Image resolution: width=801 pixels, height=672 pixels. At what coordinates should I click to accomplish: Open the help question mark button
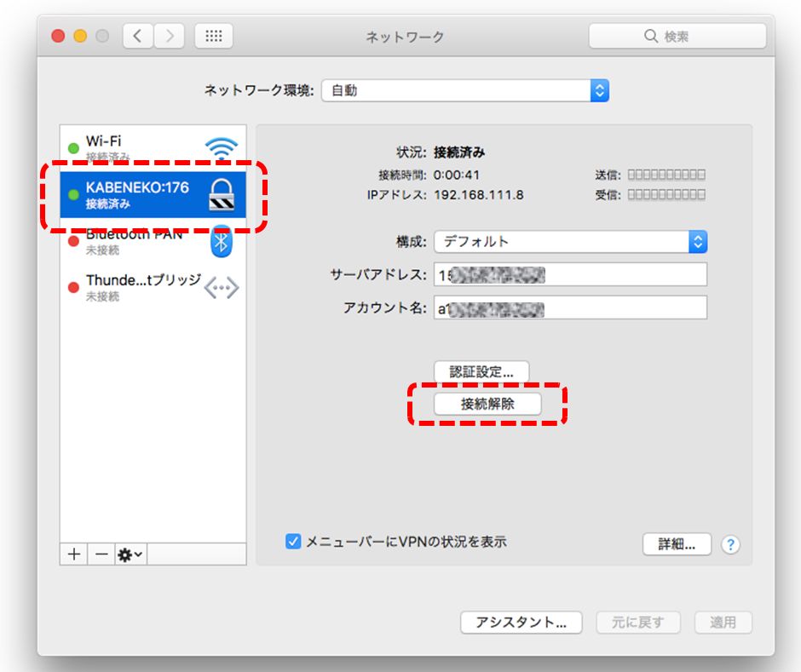[x=729, y=545]
